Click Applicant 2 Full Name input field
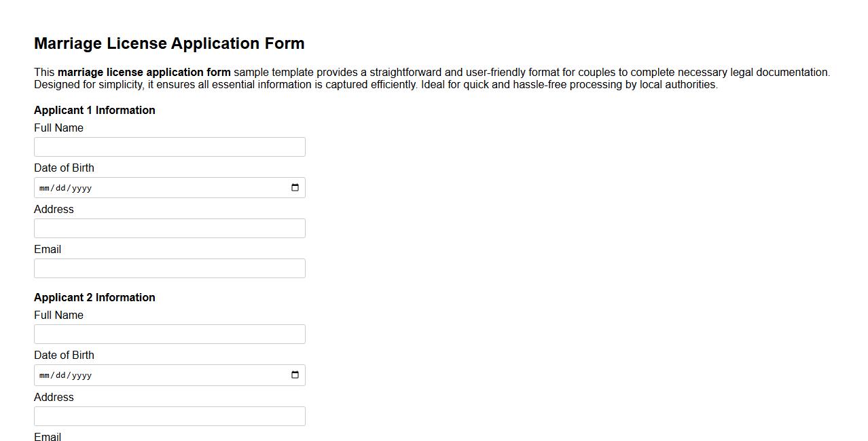 point(169,333)
